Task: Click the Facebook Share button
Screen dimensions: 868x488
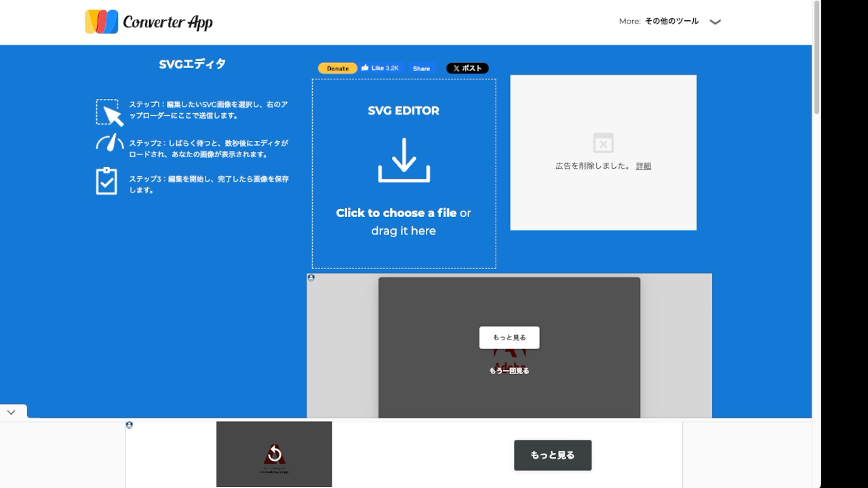Action: pyautogui.click(x=421, y=68)
